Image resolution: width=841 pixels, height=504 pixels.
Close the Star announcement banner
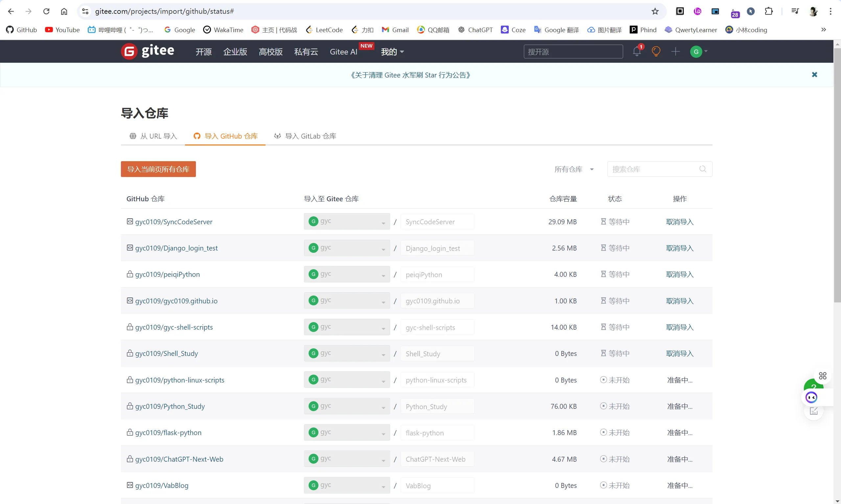814,75
